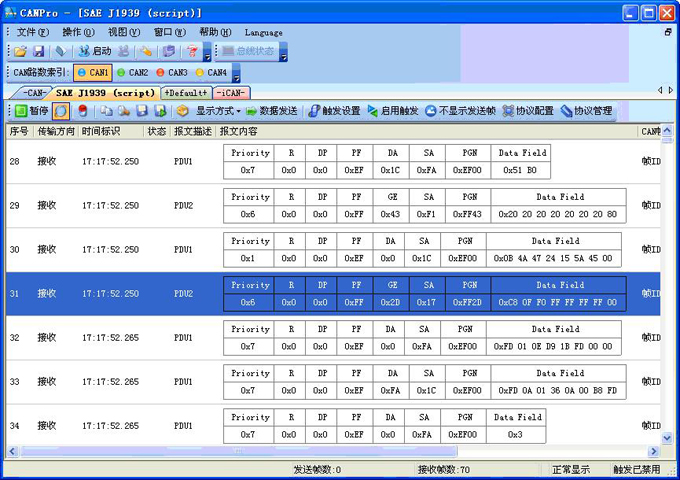Click the red record-stop icon in frame toolbar
The width and height of the screenshot is (680, 480).
tap(82, 111)
